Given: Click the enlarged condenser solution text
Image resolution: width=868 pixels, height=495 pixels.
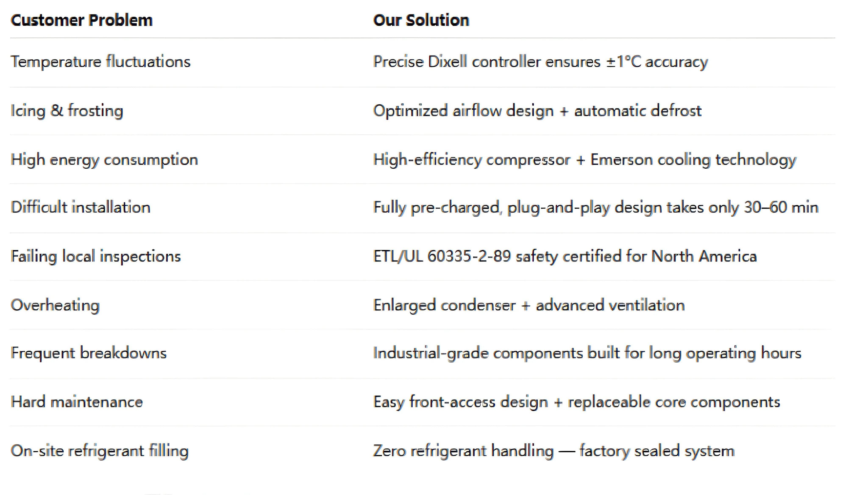Looking at the screenshot, I should (x=529, y=305).
